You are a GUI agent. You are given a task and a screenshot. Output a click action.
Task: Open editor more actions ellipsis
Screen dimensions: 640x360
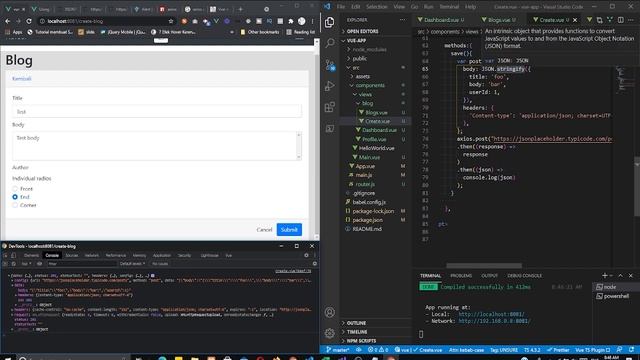pyautogui.click(x=631, y=20)
